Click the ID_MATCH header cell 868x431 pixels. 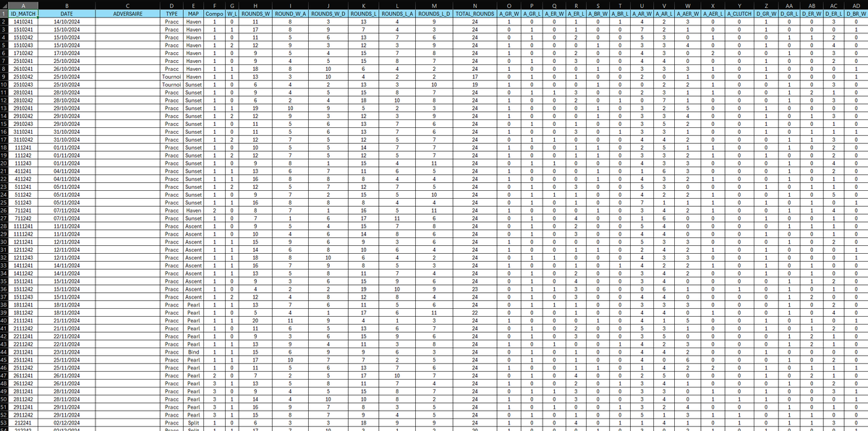pos(25,13)
